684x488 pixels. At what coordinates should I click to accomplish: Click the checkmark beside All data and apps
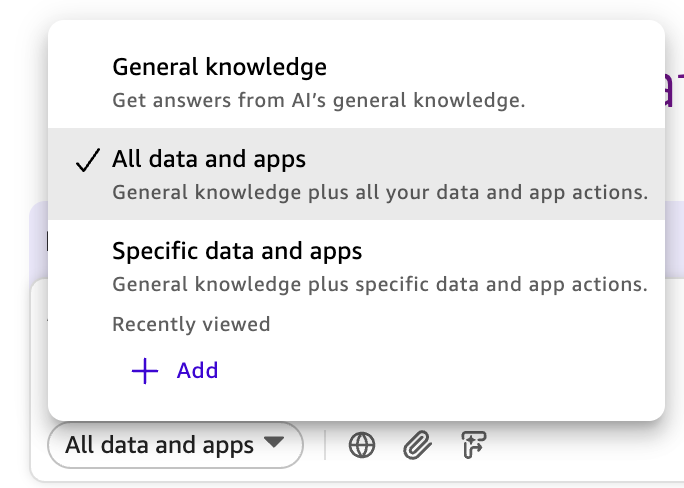point(88,160)
